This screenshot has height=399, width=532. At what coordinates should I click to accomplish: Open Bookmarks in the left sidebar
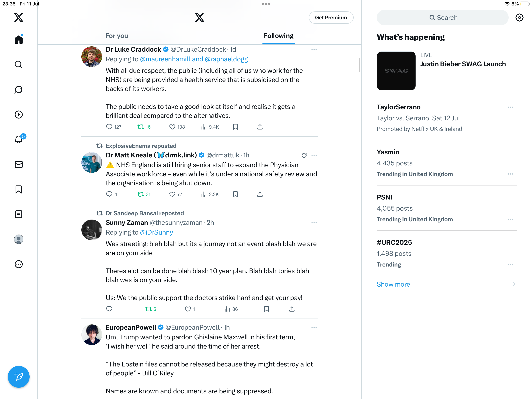pos(18,189)
